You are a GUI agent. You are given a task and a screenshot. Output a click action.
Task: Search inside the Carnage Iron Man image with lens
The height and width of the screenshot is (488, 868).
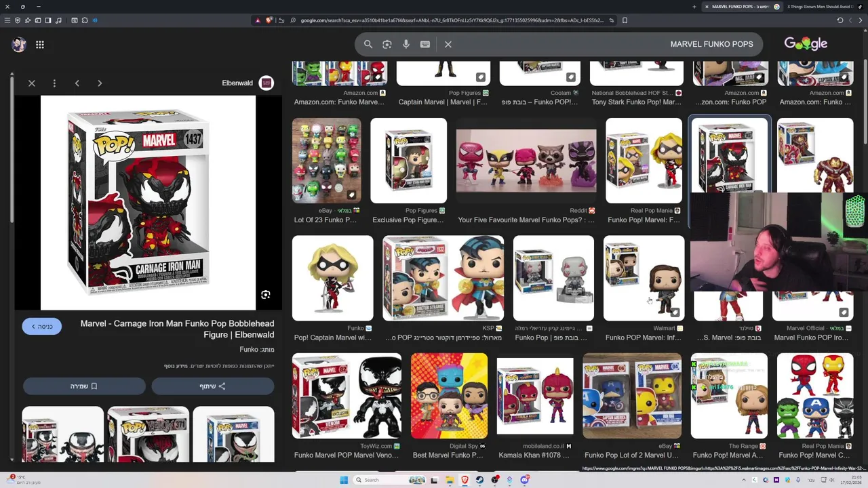266,295
